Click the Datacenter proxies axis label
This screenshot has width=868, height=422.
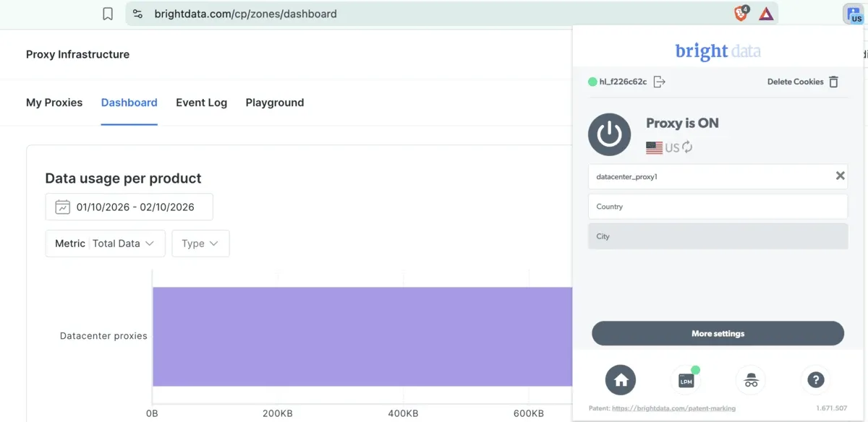pos(103,336)
